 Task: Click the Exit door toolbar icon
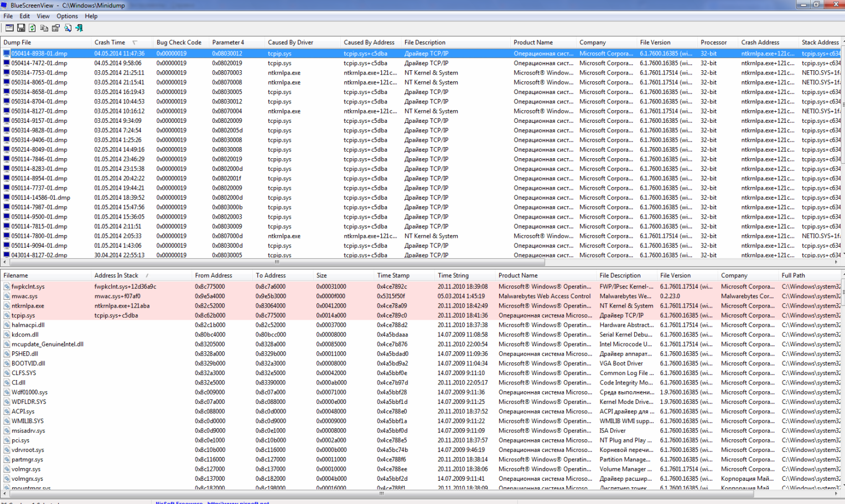pos(79,28)
